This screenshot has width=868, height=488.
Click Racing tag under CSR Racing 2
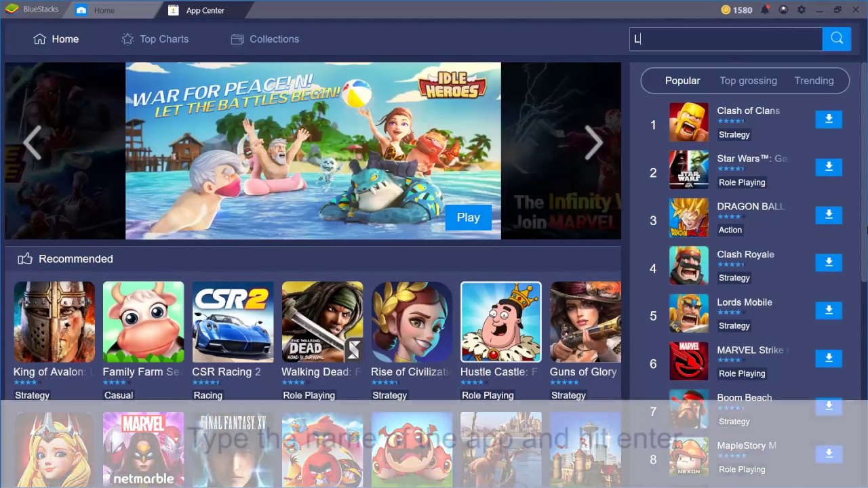(208, 395)
